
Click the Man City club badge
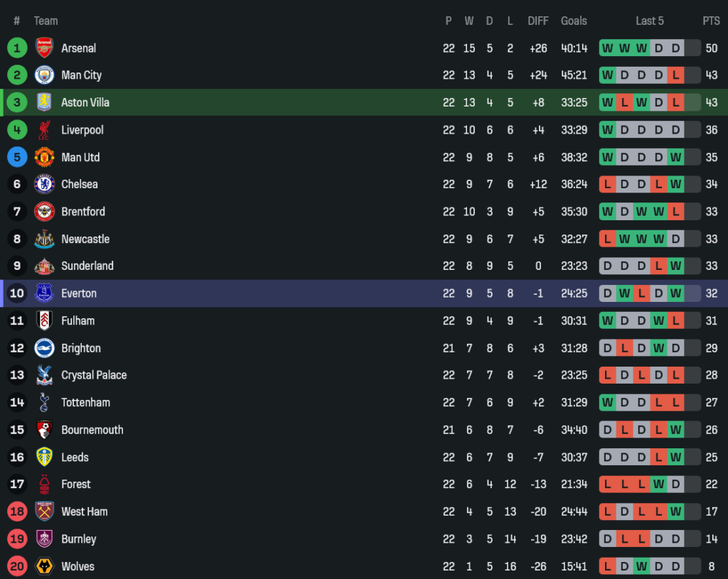tap(44, 75)
